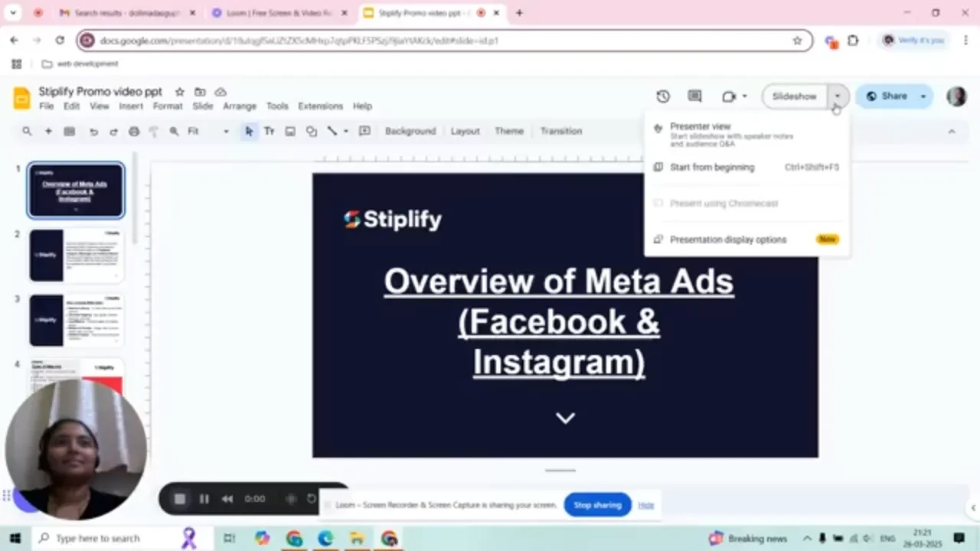
Task: Expand the Line tool dropdown arrow
Action: (x=346, y=132)
